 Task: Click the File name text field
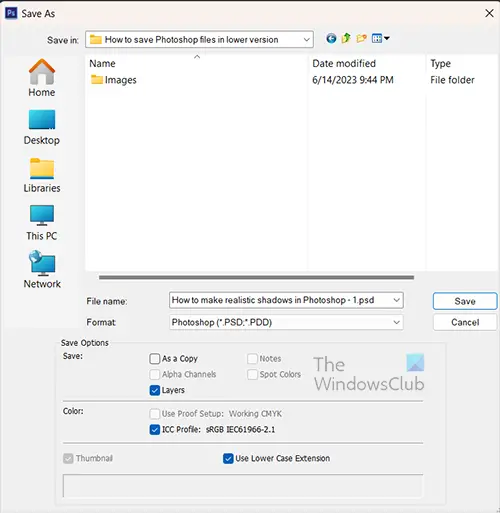coord(286,300)
